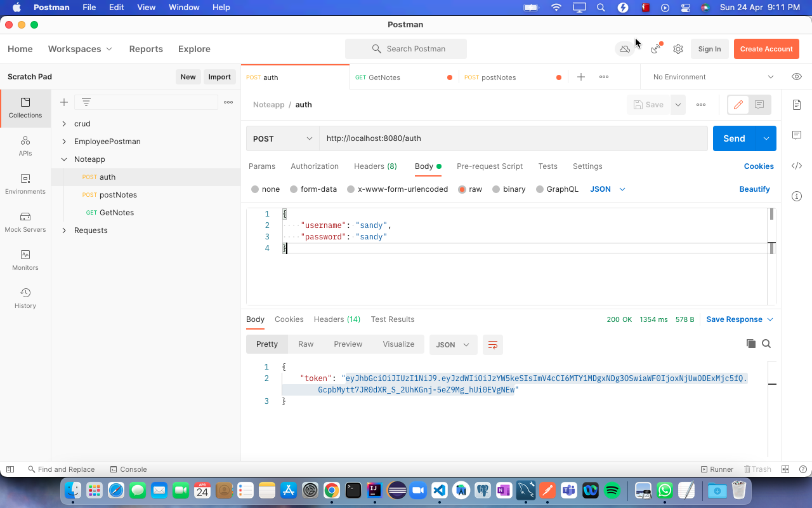The height and width of the screenshot is (508, 812).
Task: Open the Save Response dropdown
Action: pos(740,319)
